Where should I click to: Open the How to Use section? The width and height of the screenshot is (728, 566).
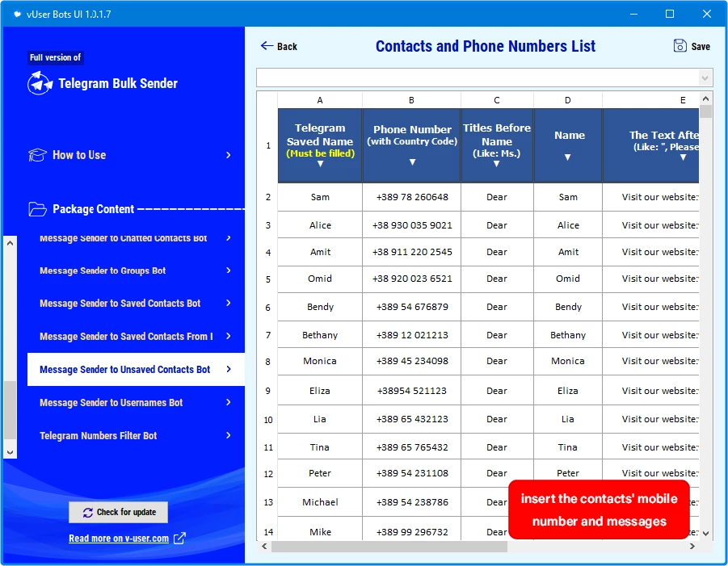[130, 155]
